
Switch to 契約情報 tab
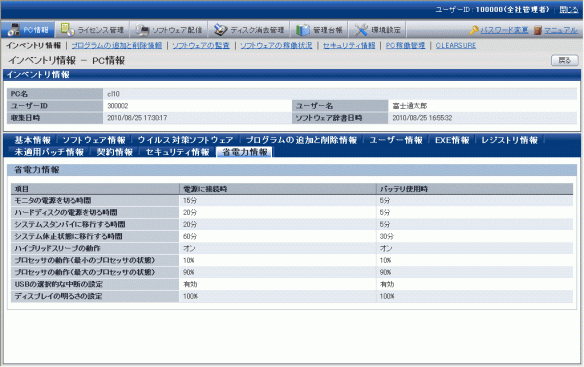[115, 152]
